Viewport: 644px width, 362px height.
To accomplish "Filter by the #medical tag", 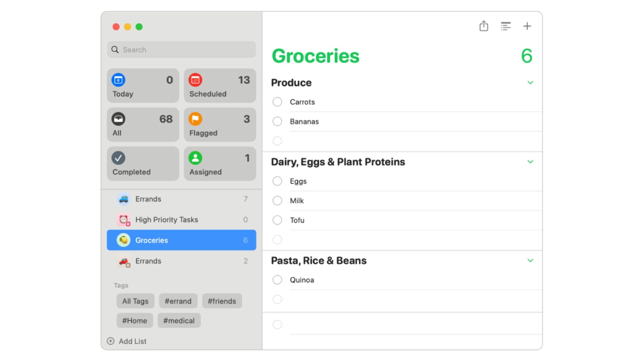I will tap(179, 321).
